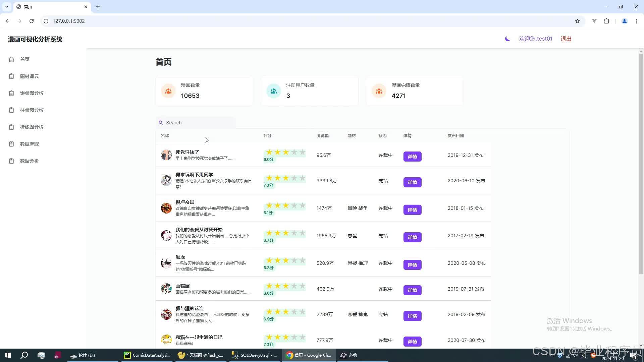This screenshot has width=644, height=362.
Task: Open 详情 for 我们的恋爱从讨厌开始
Action: coord(412,237)
